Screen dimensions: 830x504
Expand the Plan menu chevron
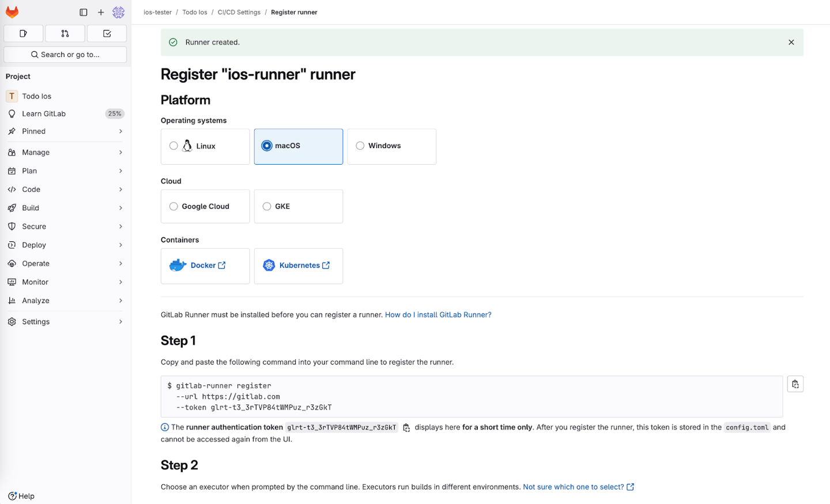click(x=120, y=171)
